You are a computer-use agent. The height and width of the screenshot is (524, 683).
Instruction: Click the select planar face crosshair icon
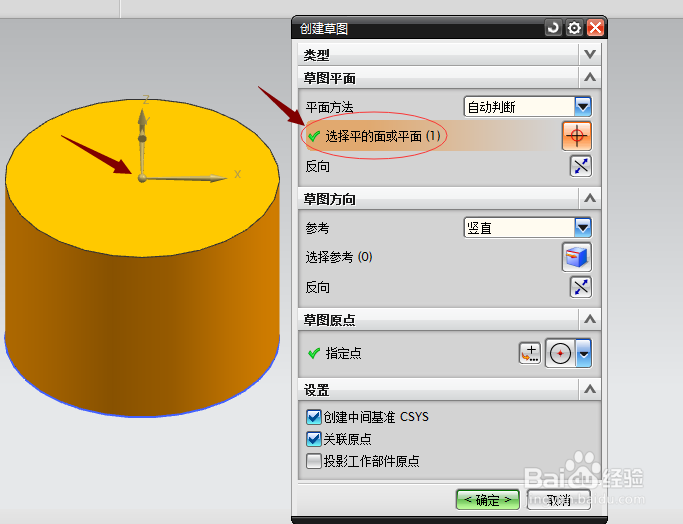tap(576, 136)
